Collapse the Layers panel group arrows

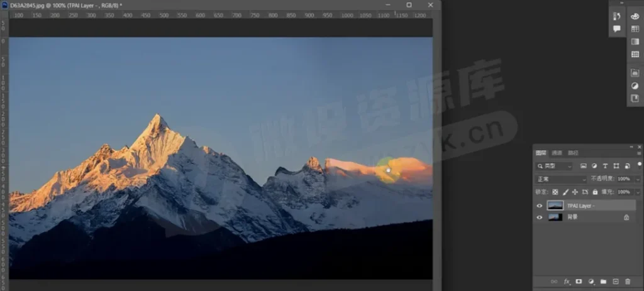click(x=631, y=146)
